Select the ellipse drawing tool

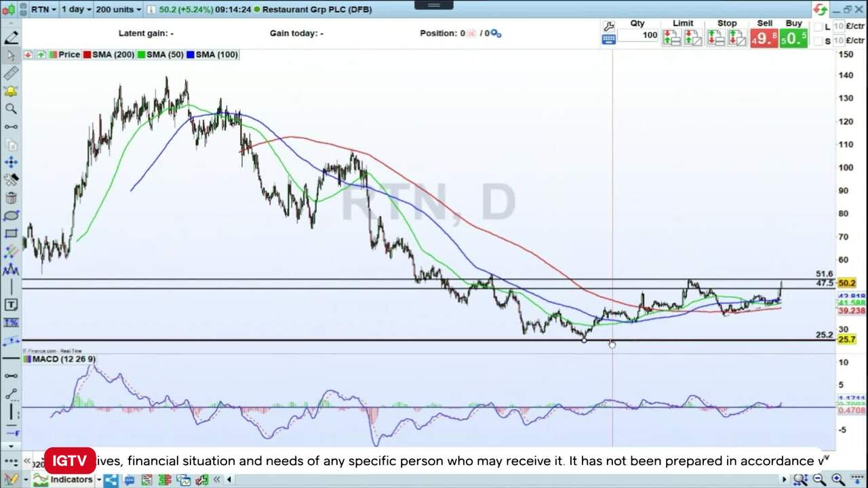tap(11, 216)
